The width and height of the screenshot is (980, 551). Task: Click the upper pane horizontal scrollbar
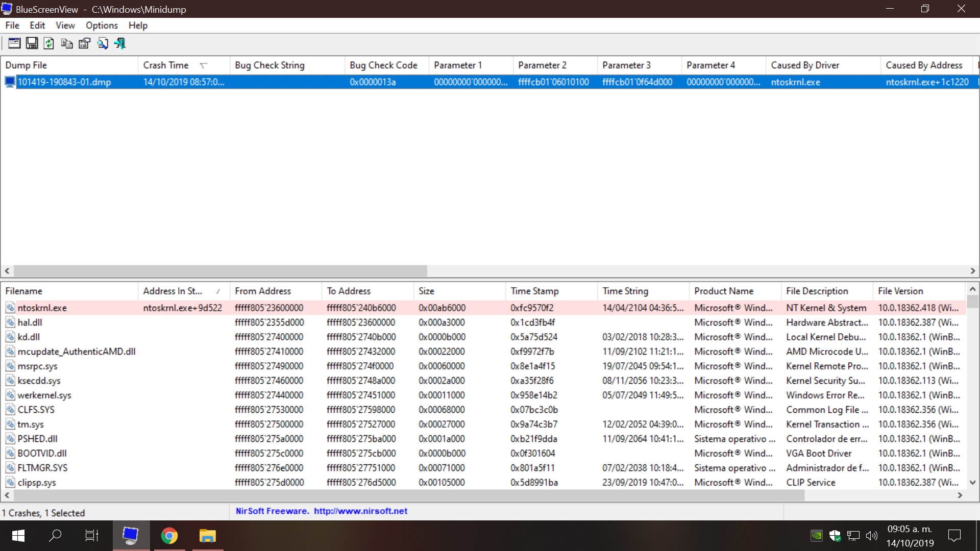pos(219,271)
